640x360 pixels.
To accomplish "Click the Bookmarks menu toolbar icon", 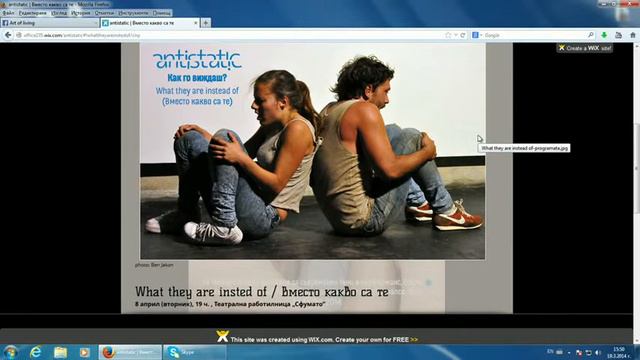I will pyautogui.click(x=618, y=36).
